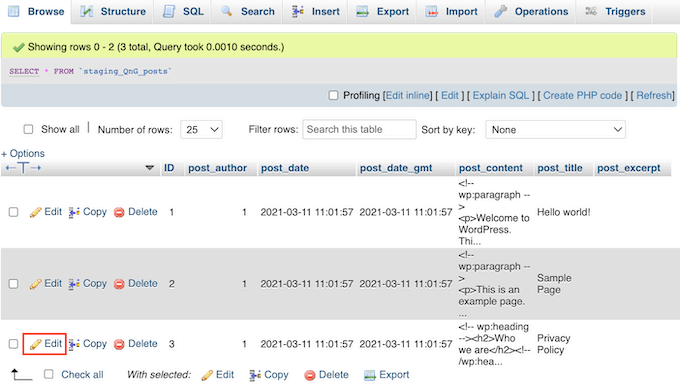The image size is (680, 384).
Task: Sort by post_date_gmt column header
Action: click(396, 168)
